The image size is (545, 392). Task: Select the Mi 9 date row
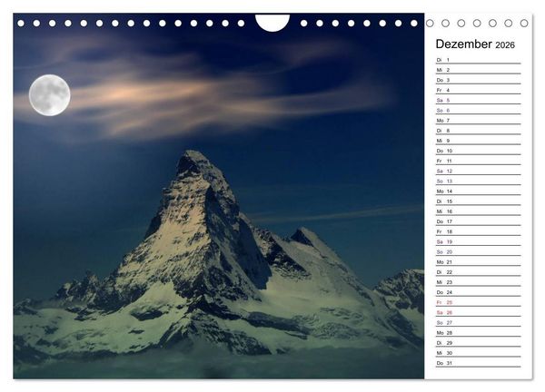[479, 141]
